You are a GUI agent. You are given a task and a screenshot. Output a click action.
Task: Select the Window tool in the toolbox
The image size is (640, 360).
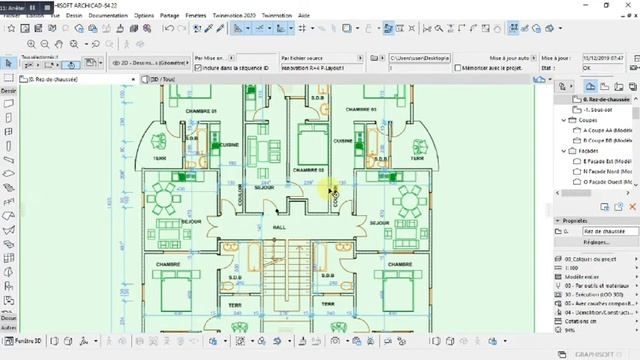[9, 132]
